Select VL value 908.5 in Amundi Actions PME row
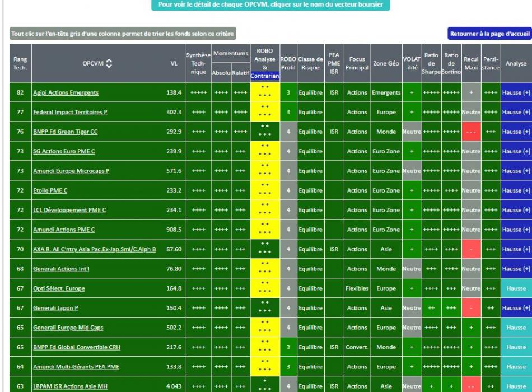This screenshot has height=392, width=532. [x=174, y=230]
